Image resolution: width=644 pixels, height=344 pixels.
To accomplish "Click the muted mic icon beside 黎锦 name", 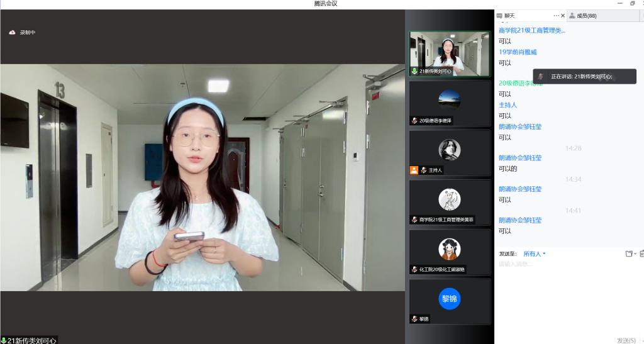I will (x=414, y=319).
